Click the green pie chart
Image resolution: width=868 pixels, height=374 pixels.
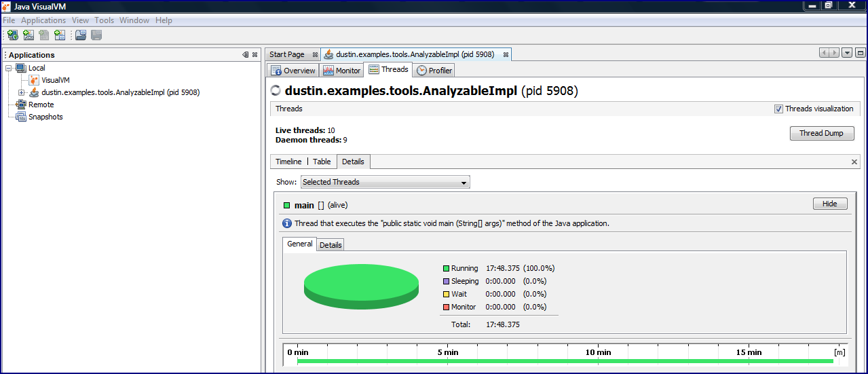point(361,286)
